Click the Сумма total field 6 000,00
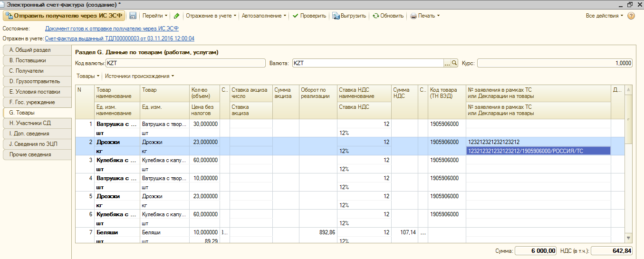The image size is (644, 259). [536, 250]
